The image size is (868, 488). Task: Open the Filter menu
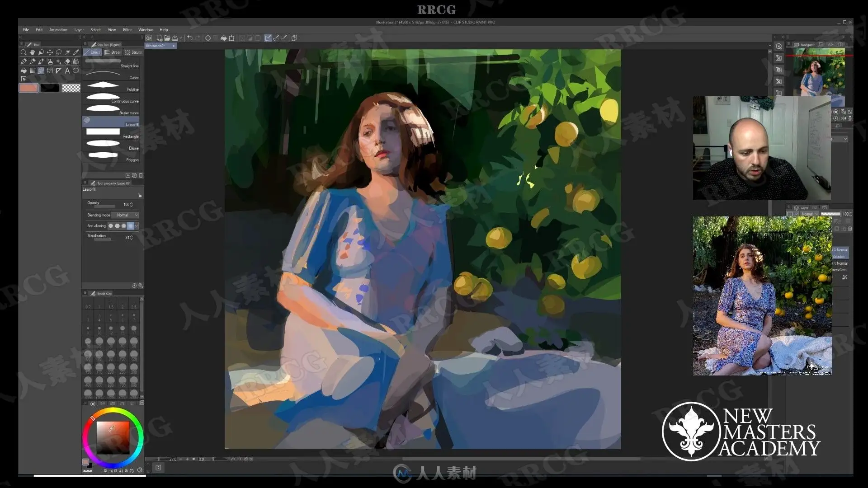click(x=127, y=30)
